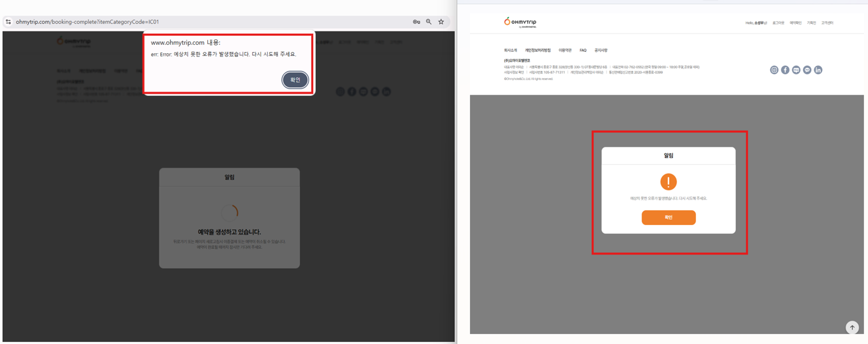Open 이용약관 footer link on the right page
868x344 pixels.
pos(565,50)
